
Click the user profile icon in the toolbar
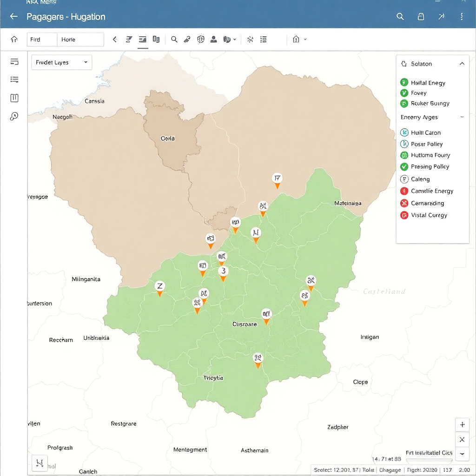point(214,40)
